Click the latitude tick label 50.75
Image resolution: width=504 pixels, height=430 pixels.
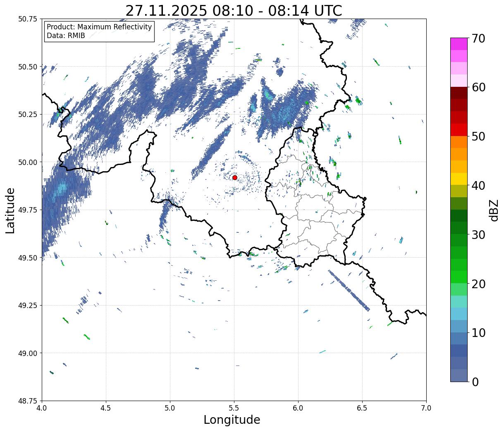28,19
